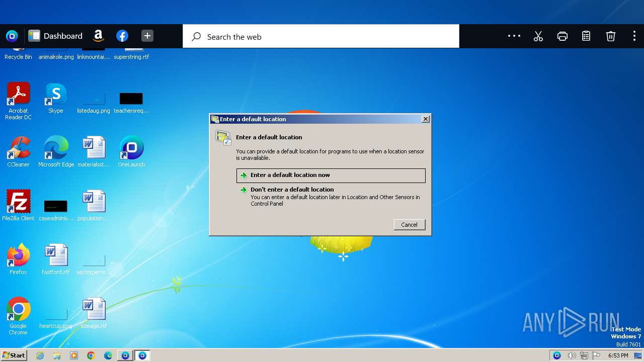Select the scissors snipping tool icon
Screen dimensions: 644x362
click(538, 36)
